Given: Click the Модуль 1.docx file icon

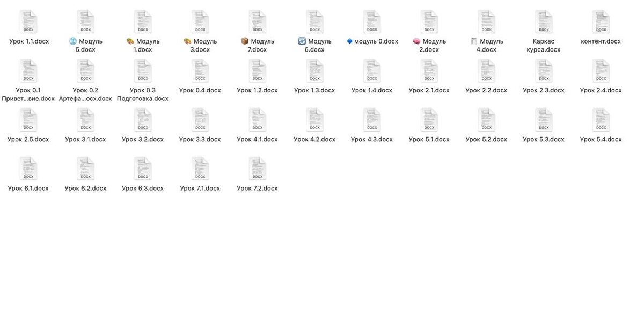Looking at the screenshot, I should (143, 21).
